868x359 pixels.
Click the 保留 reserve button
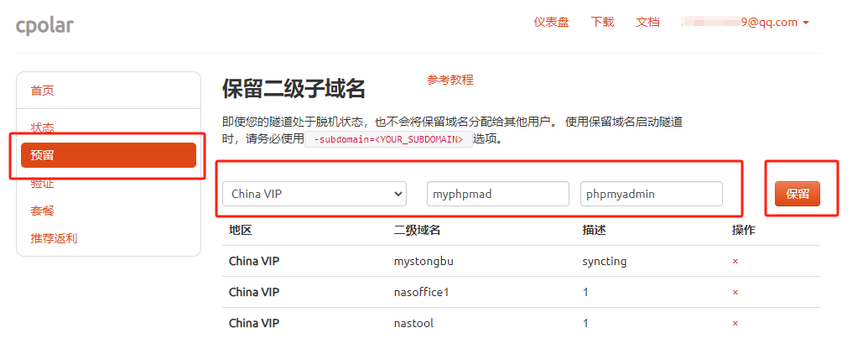[x=797, y=194]
